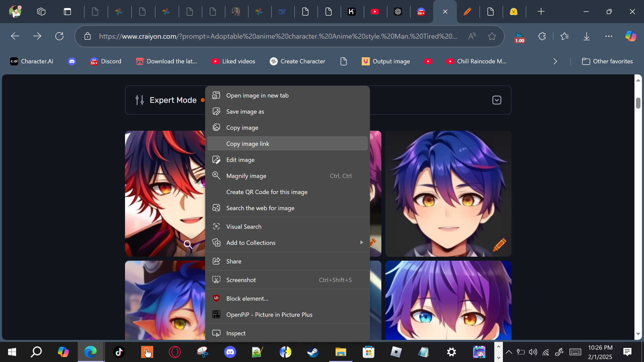Show more favorites bar chevron
Screen dimensions: 644x362
tap(555, 61)
